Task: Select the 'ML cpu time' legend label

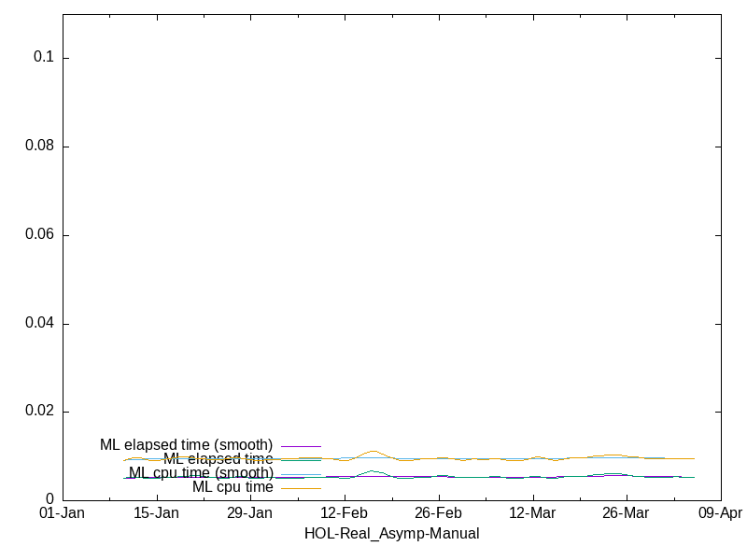Action: click(233, 487)
